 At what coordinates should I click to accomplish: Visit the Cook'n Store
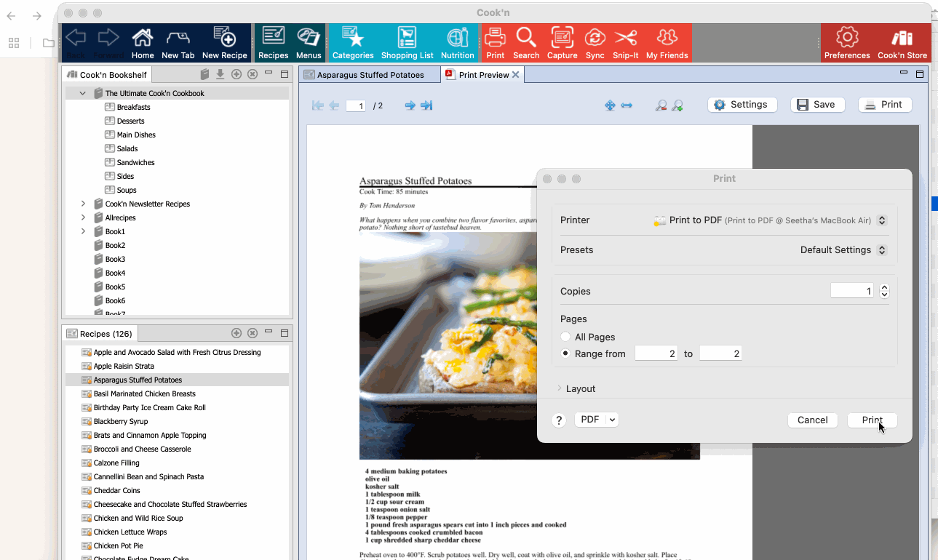tap(902, 43)
